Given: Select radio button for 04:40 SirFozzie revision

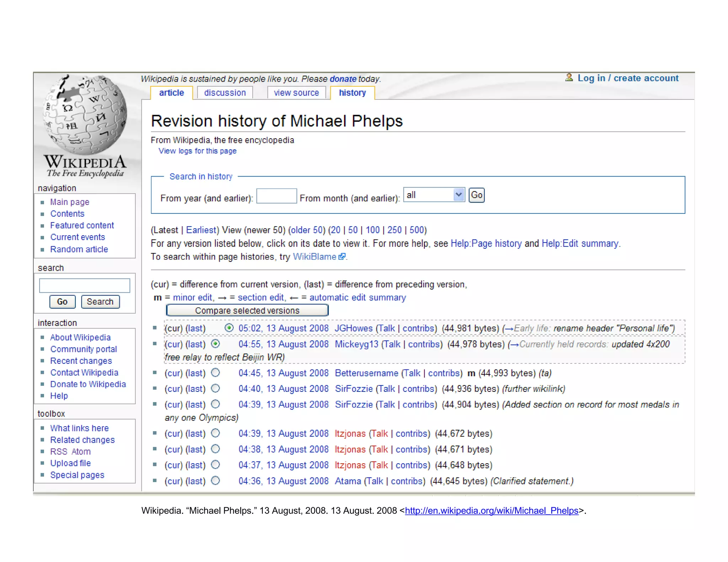Looking at the screenshot, I should click(x=215, y=388).
